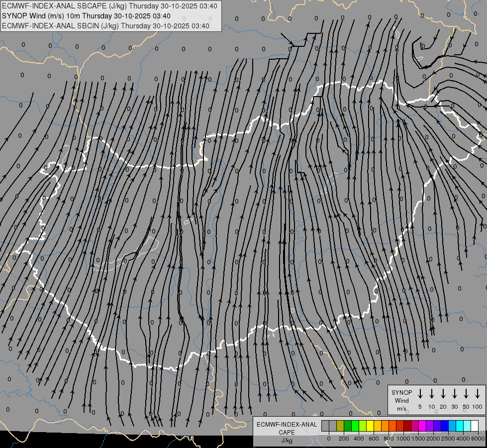Click the SBCAPE title line in header box
Screen dimensions: 487x448
tap(109, 6)
